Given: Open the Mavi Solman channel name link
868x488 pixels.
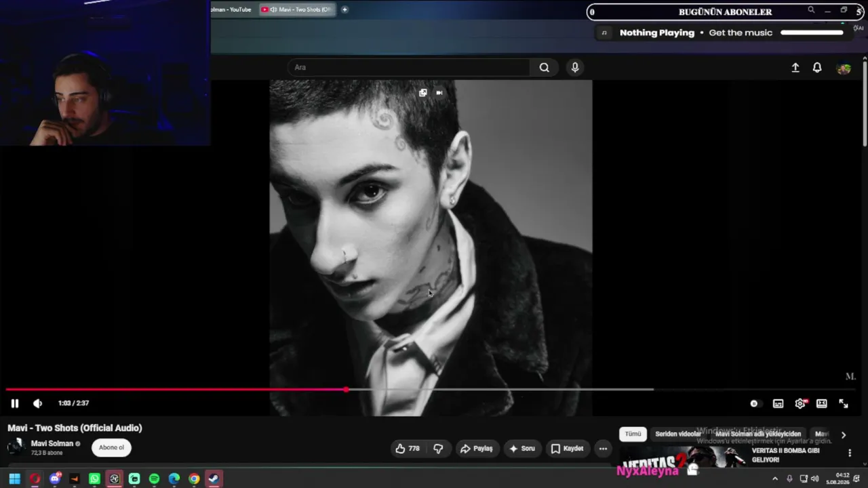Looking at the screenshot, I should click(52, 443).
